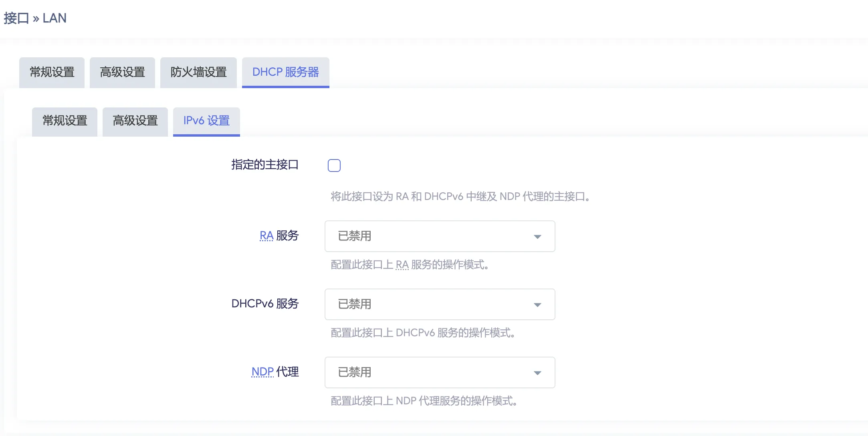
Task: Open the RA 服务 dropdown arrow
Action: pyautogui.click(x=537, y=236)
